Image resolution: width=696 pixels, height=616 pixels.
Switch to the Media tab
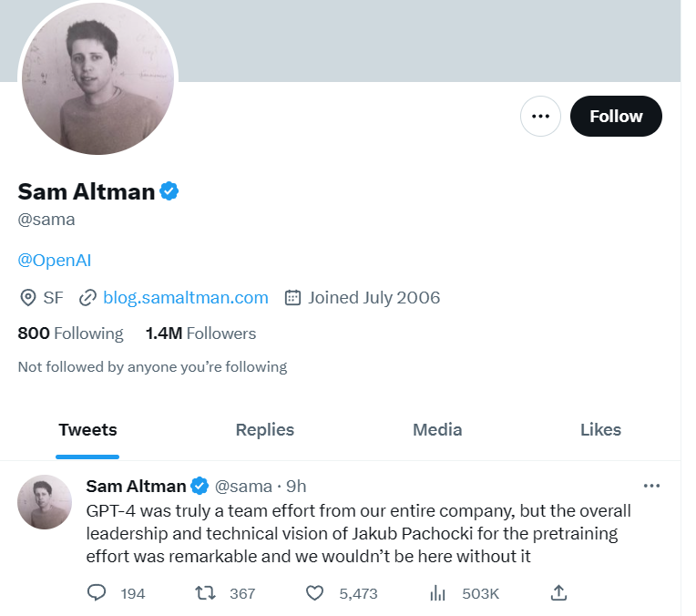click(437, 430)
